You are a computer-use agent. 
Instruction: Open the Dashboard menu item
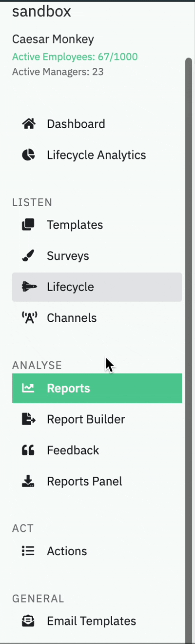pos(97,124)
